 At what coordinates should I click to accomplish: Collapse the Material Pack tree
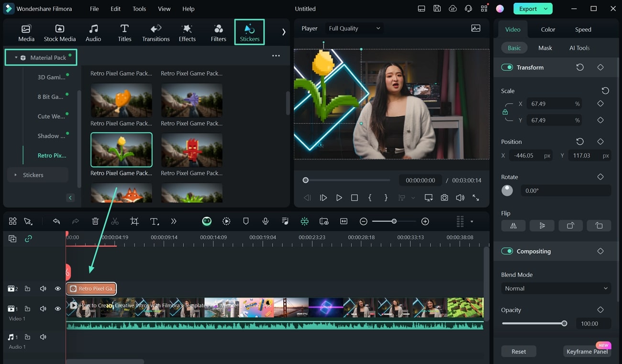(16, 57)
